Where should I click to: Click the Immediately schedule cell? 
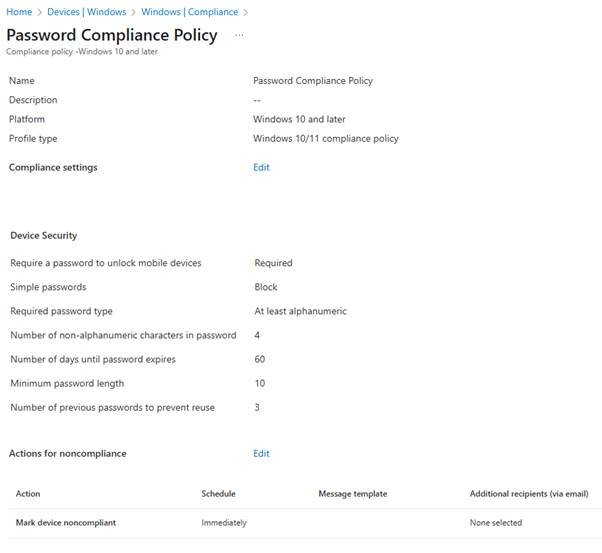click(224, 522)
